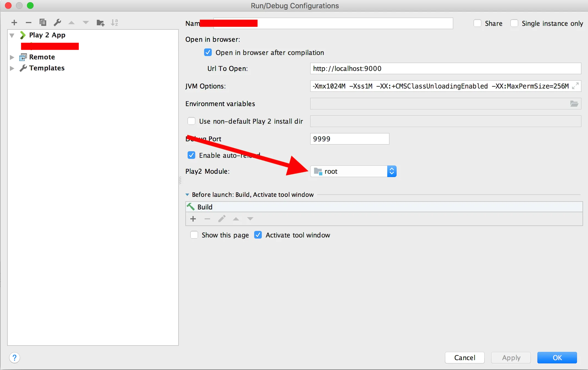Uncheck Open in browser after compilation

tap(208, 53)
